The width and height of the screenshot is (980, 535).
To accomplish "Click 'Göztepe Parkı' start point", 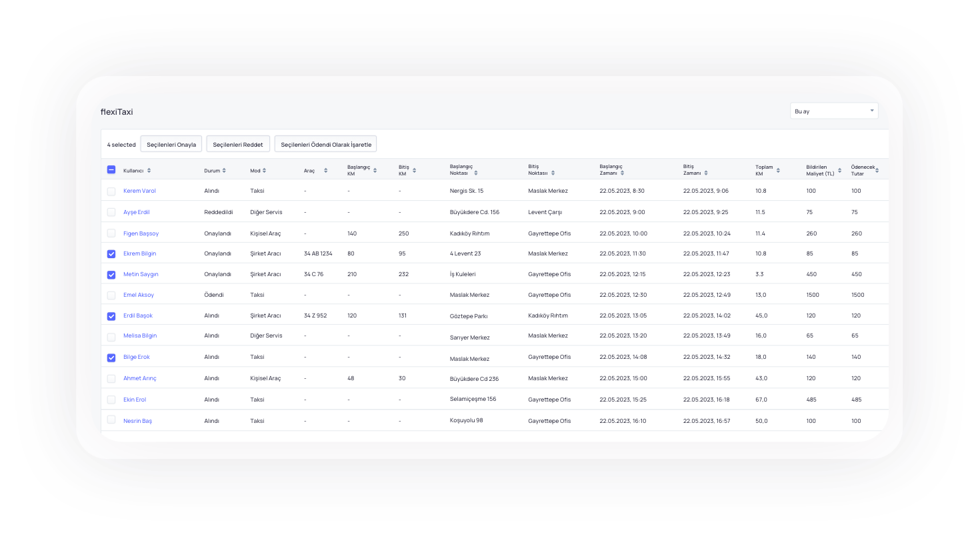I will pos(469,316).
